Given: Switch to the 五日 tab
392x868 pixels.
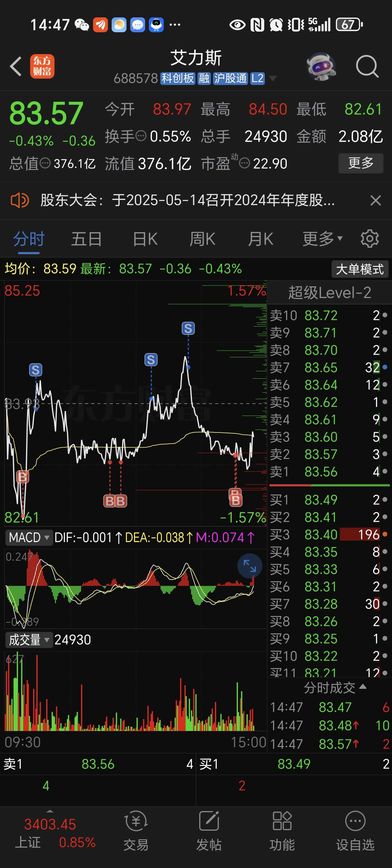Looking at the screenshot, I should (86, 239).
